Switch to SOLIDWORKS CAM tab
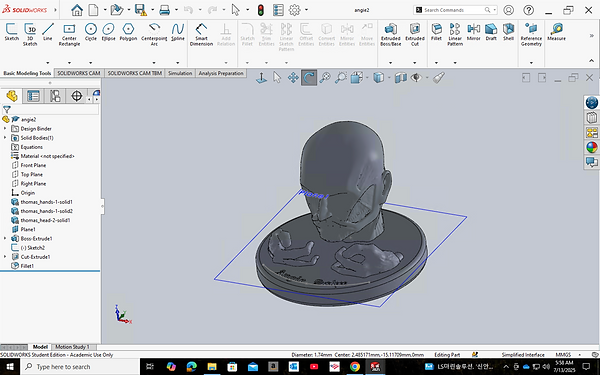The width and height of the screenshot is (600, 375). tap(79, 73)
